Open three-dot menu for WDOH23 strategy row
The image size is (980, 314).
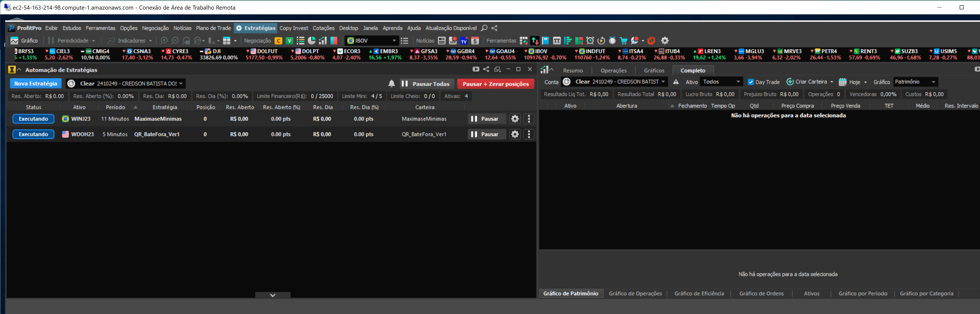[529, 134]
